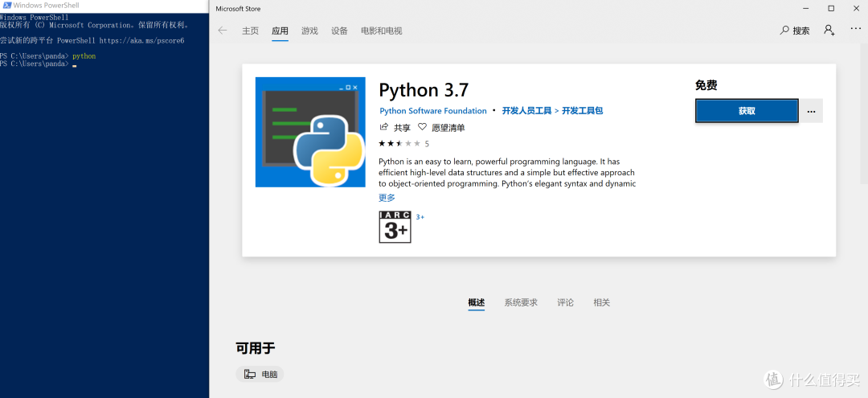Click the PC device icon under 可用于

pyautogui.click(x=250, y=374)
